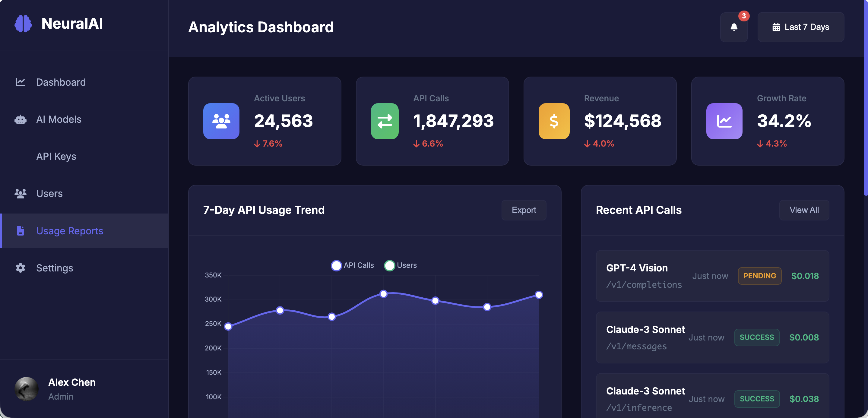Click Alex Chen's profile avatar
Viewport: 868px width, 418px height.
click(26, 389)
